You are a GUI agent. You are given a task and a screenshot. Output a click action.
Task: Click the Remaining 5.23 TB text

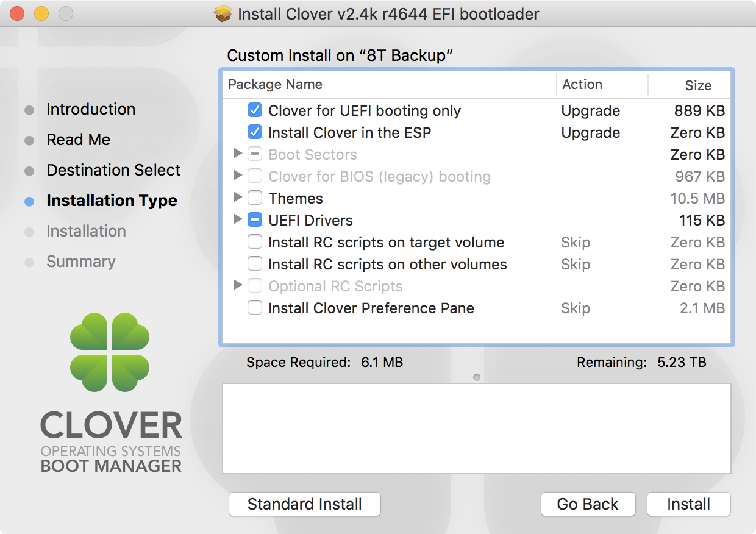tap(641, 363)
